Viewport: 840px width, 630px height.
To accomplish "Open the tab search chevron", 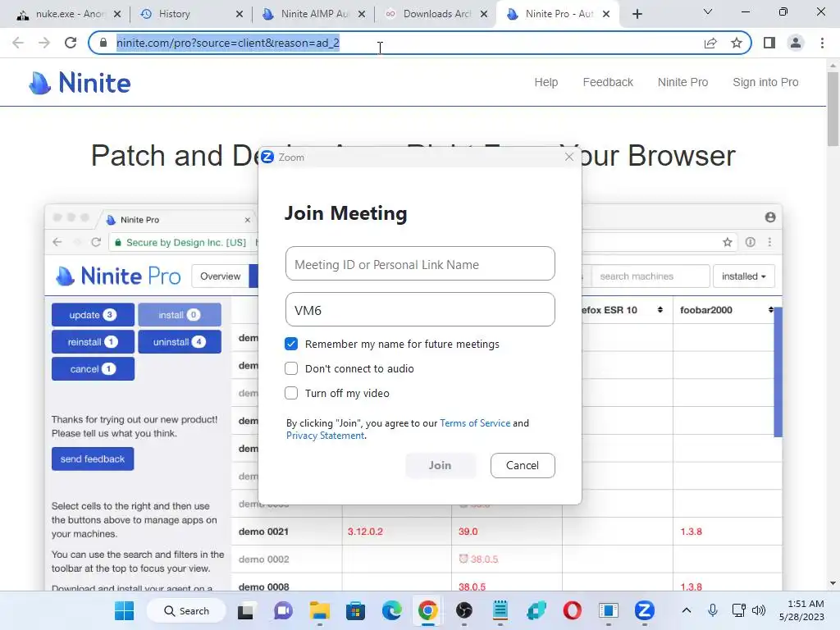I will pos(708,11).
